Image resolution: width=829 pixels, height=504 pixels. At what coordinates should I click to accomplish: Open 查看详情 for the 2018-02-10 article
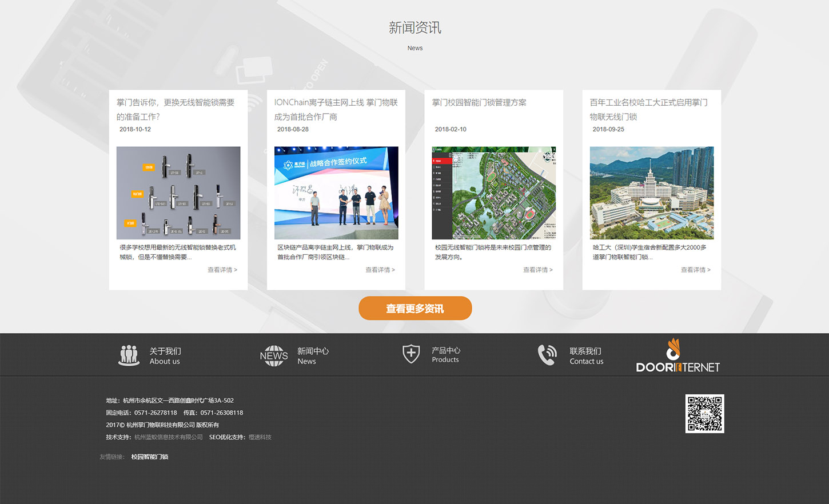pos(538,270)
